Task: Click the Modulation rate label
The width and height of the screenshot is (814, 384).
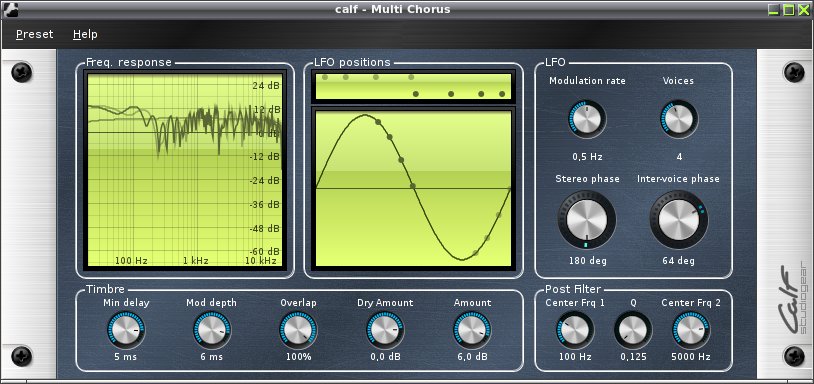Action: click(x=587, y=81)
